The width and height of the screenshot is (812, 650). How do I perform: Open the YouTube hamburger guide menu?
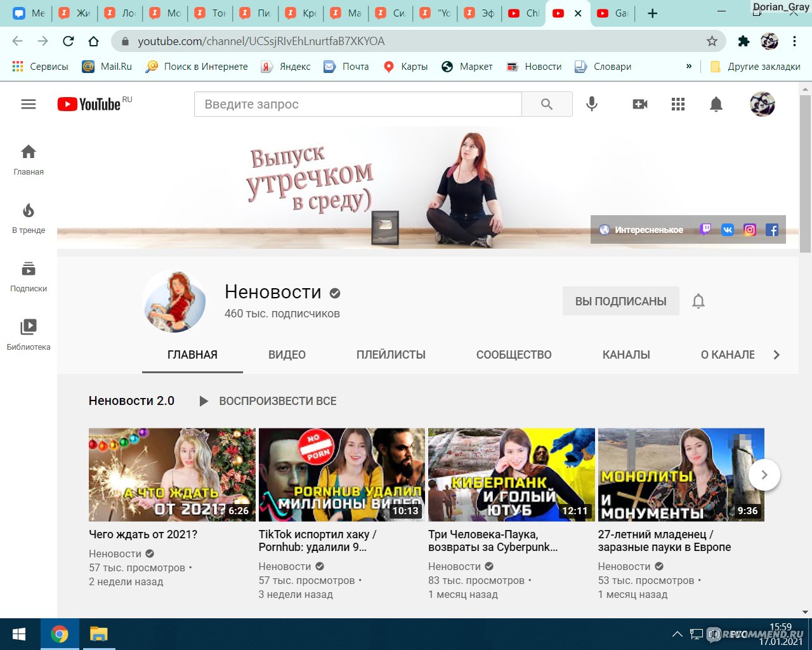[x=29, y=104]
